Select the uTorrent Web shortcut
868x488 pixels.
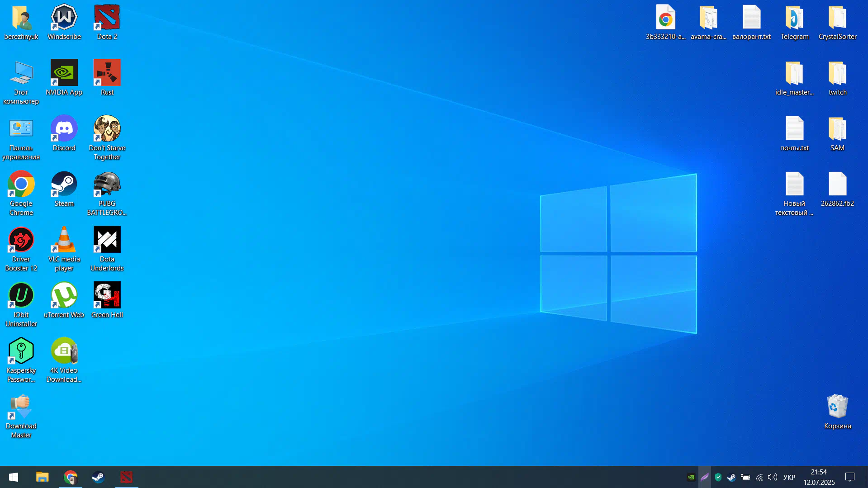click(64, 300)
